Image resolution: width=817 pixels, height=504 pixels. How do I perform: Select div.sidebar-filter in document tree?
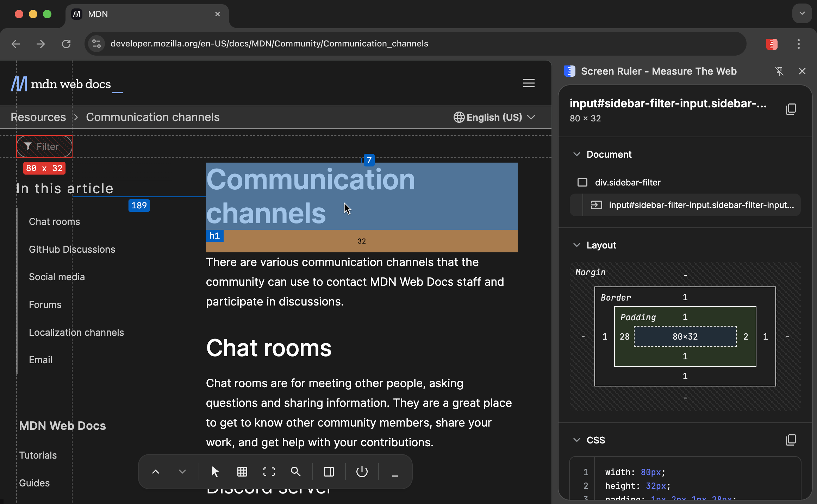pyautogui.click(x=685, y=182)
